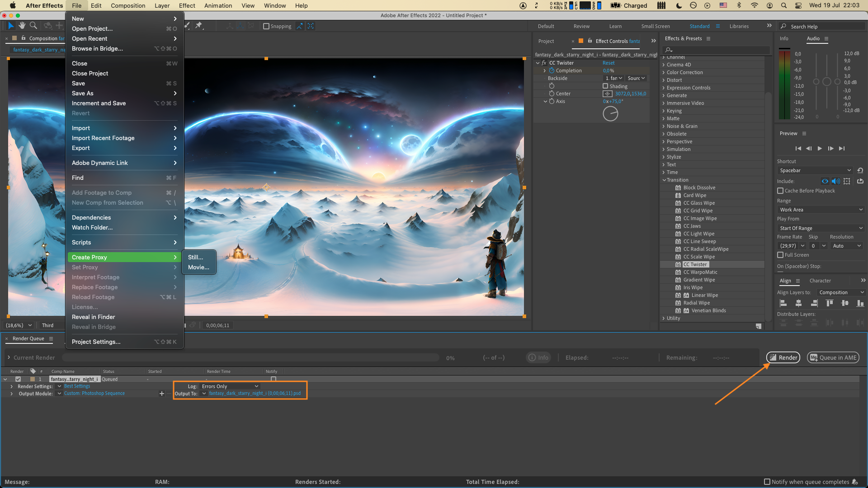Jump to last frame in Preview
868x488 pixels.
coord(842,148)
